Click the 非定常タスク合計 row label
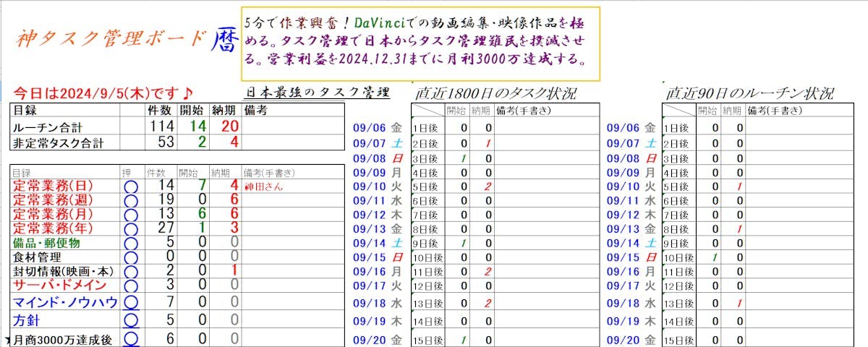This screenshot has width=868, height=347. point(58,142)
